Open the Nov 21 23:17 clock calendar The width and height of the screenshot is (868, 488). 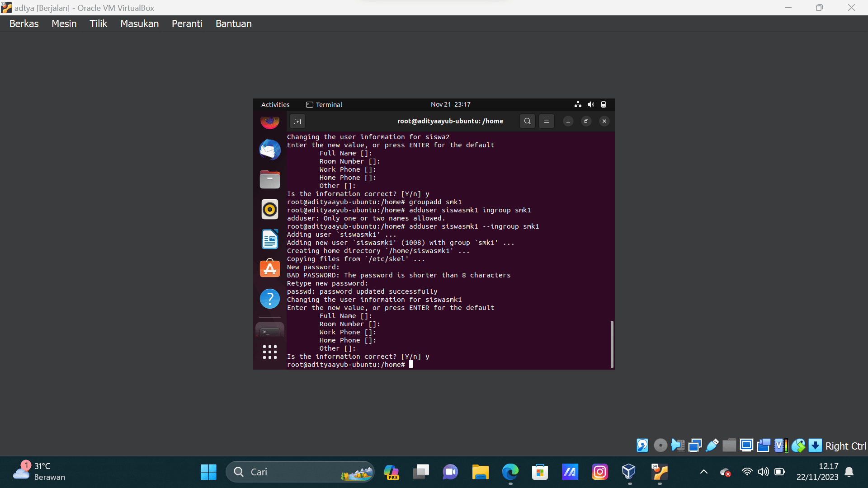(x=450, y=105)
